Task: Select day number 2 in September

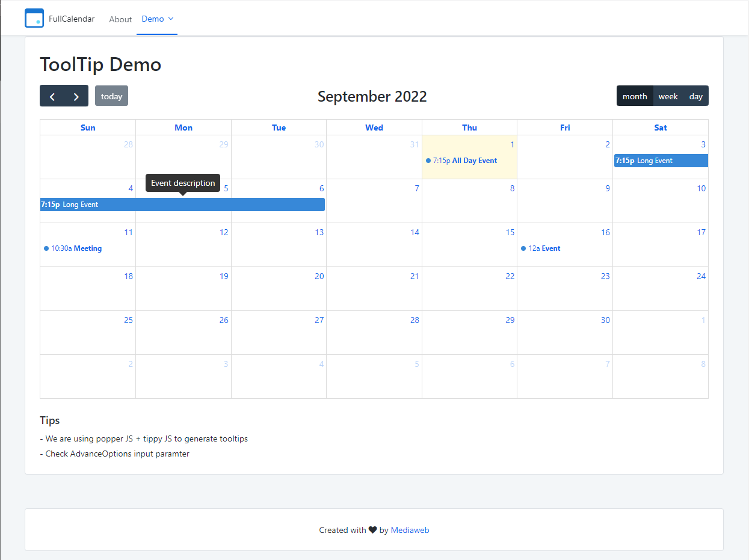Action: [x=608, y=144]
